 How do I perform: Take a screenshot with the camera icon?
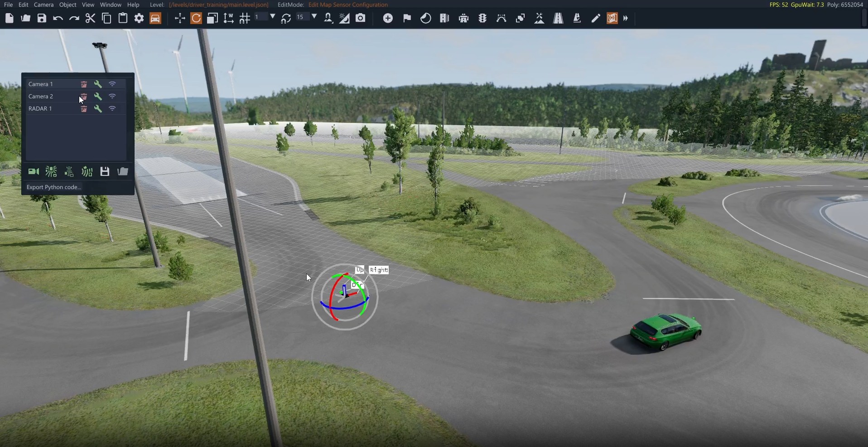point(361,19)
